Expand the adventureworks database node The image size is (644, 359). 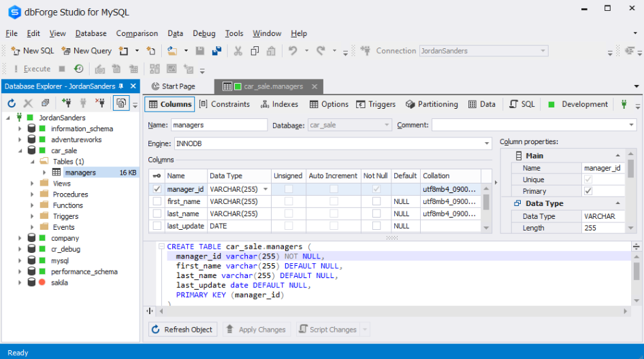20,140
